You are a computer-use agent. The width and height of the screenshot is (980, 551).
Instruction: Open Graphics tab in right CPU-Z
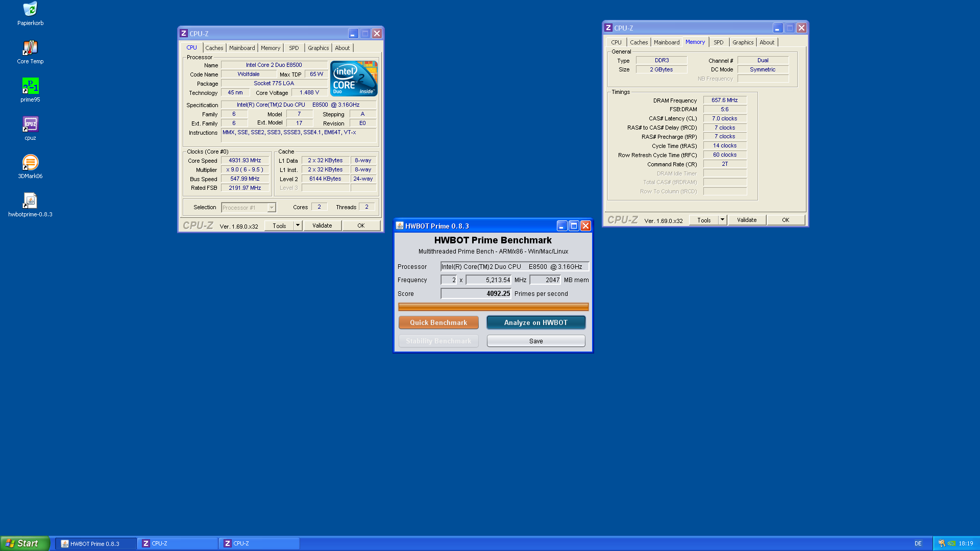coord(743,42)
